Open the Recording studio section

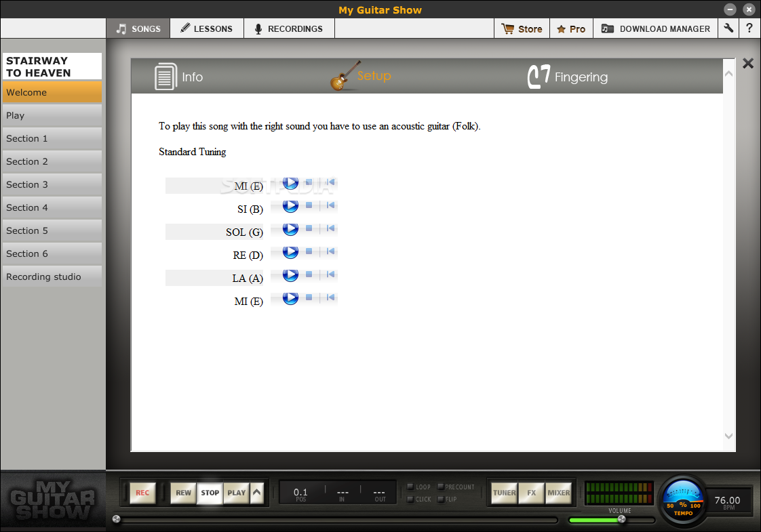click(x=52, y=277)
